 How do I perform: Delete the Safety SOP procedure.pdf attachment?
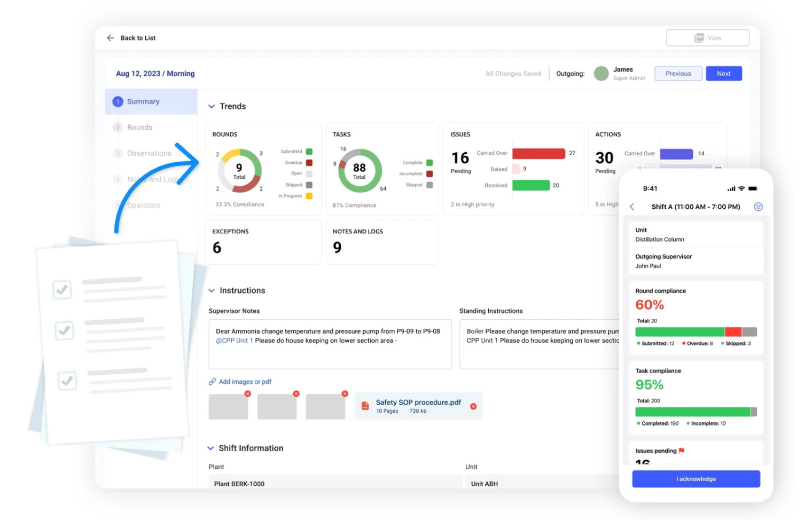(x=473, y=406)
